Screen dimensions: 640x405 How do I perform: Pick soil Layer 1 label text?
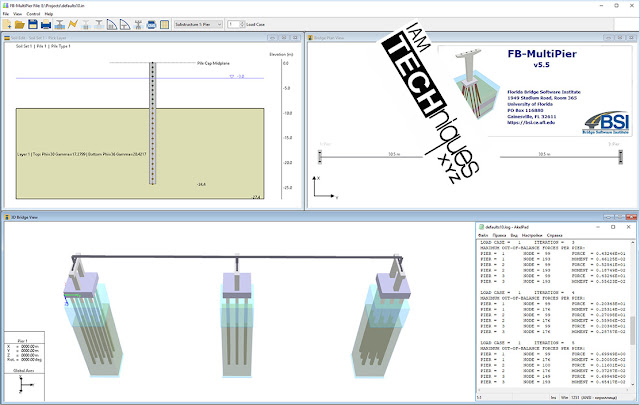pyautogui.click(x=81, y=154)
